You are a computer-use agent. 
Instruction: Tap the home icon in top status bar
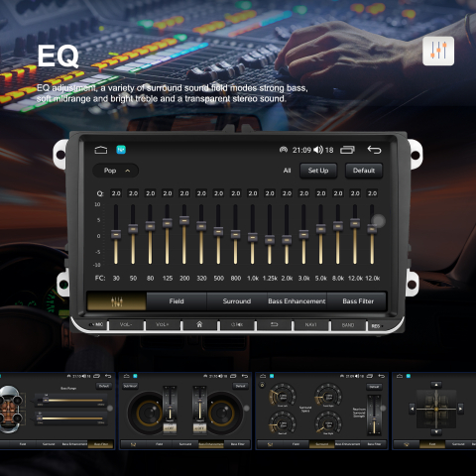click(101, 150)
